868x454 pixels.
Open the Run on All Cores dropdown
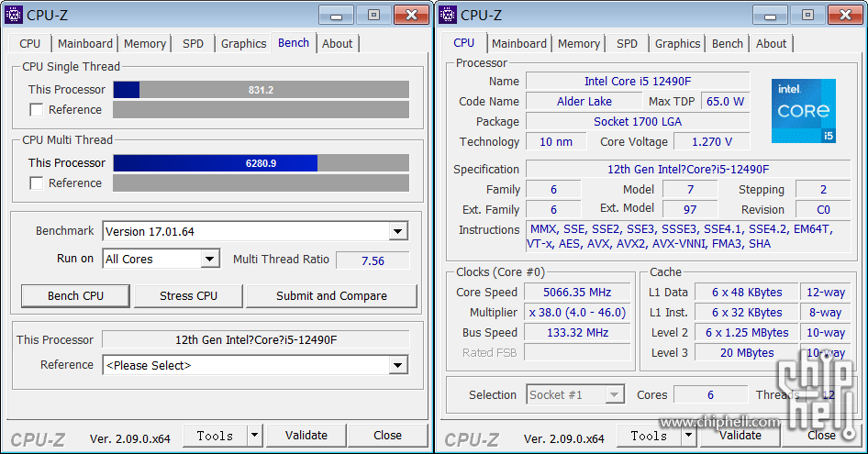pos(209,259)
